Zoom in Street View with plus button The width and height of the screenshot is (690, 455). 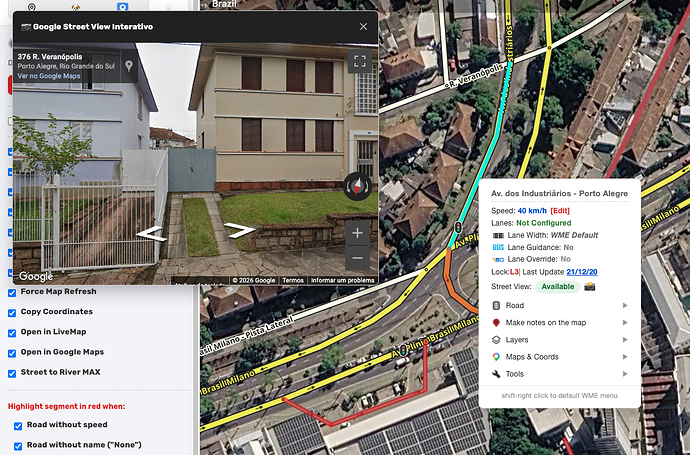tap(357, 233)
